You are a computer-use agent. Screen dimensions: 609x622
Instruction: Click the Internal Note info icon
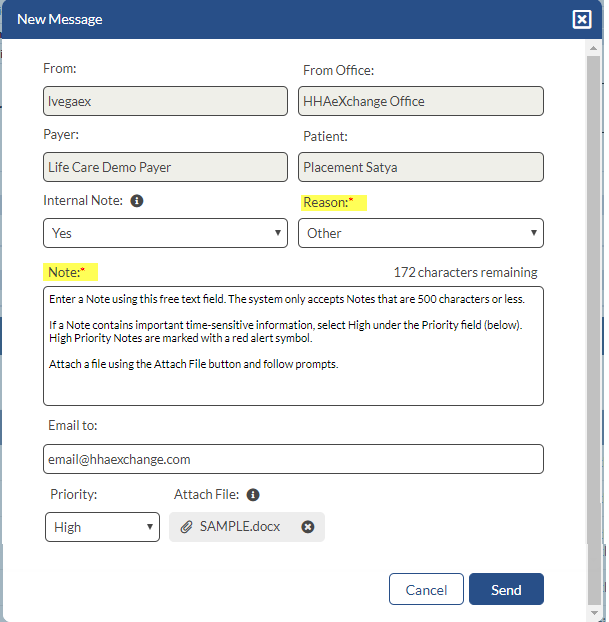click(137, 201)
